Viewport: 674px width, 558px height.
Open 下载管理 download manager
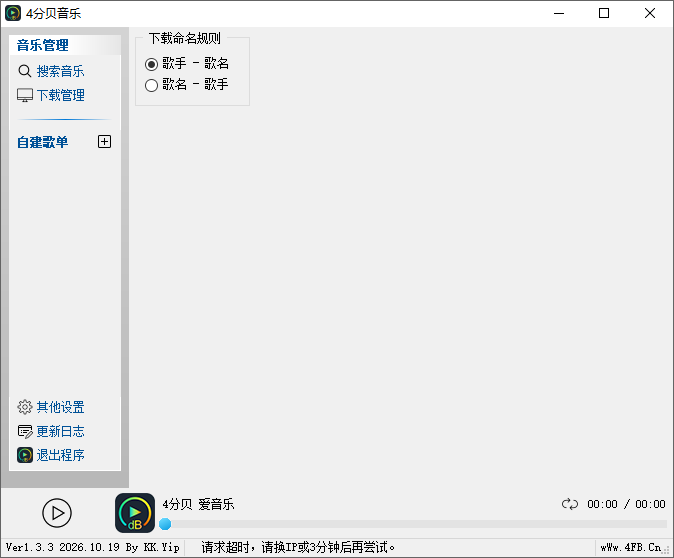click(x=60, y=95)
